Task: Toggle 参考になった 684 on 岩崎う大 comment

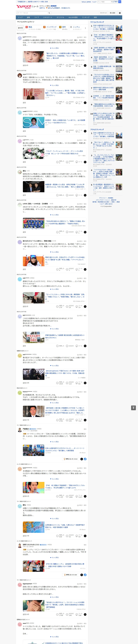Action: (x=71, y=575)
